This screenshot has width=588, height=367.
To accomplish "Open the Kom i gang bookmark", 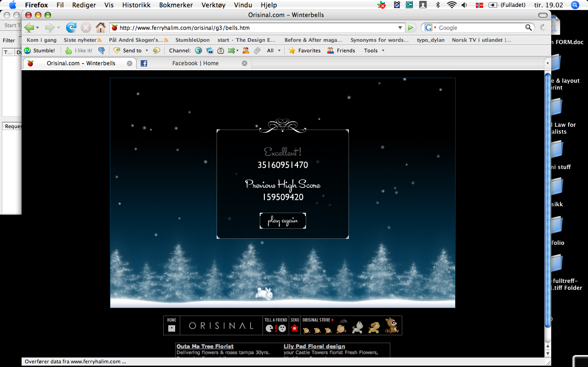I will click(x=41, y=40).
